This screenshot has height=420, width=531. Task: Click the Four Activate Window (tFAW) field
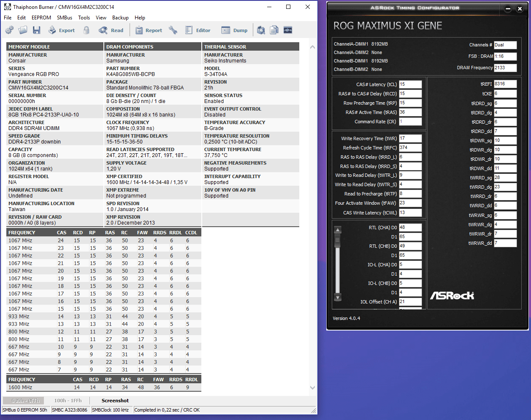pos(410,203)
